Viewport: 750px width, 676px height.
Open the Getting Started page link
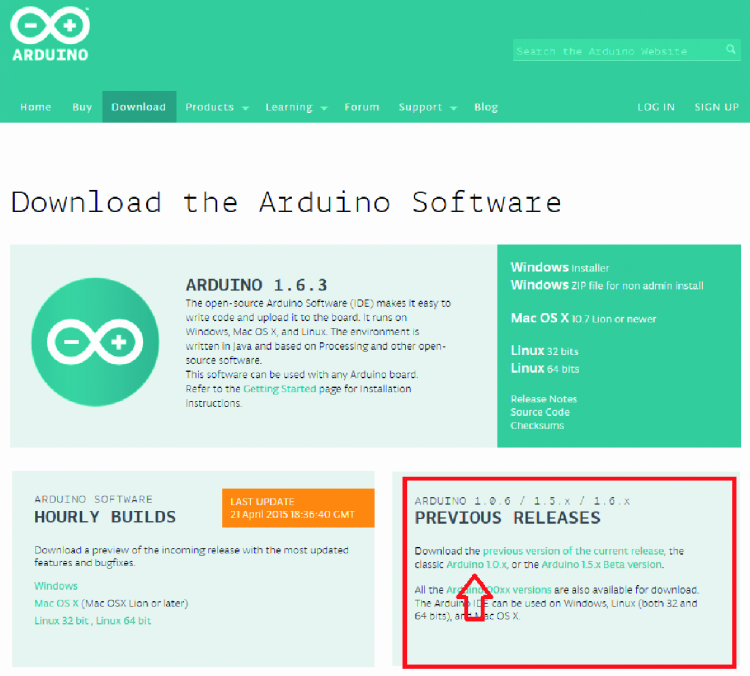(x=280, y=389)
